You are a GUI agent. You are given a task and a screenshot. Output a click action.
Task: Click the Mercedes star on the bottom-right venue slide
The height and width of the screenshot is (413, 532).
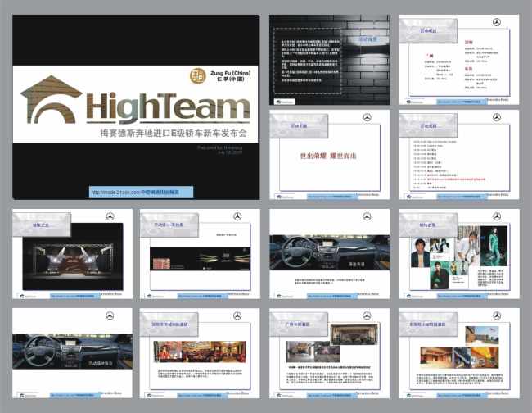pyautogui.click(x=496, y=316)
